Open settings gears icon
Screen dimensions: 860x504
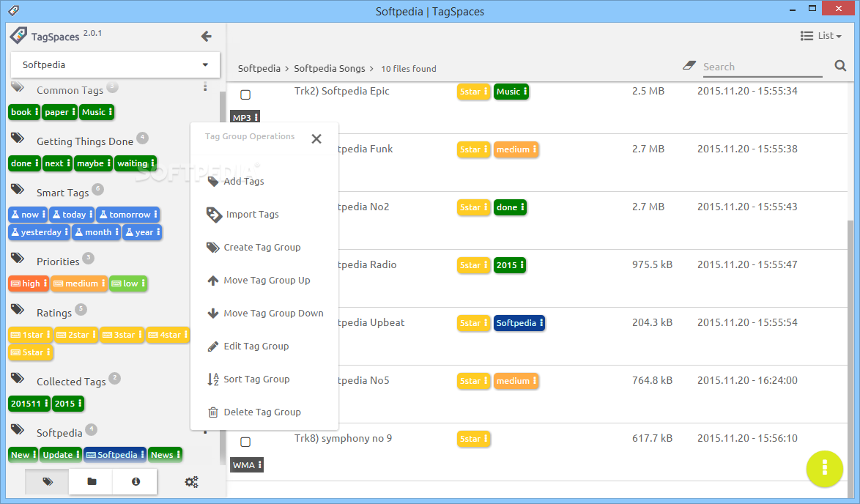click(x=191, y=482)
